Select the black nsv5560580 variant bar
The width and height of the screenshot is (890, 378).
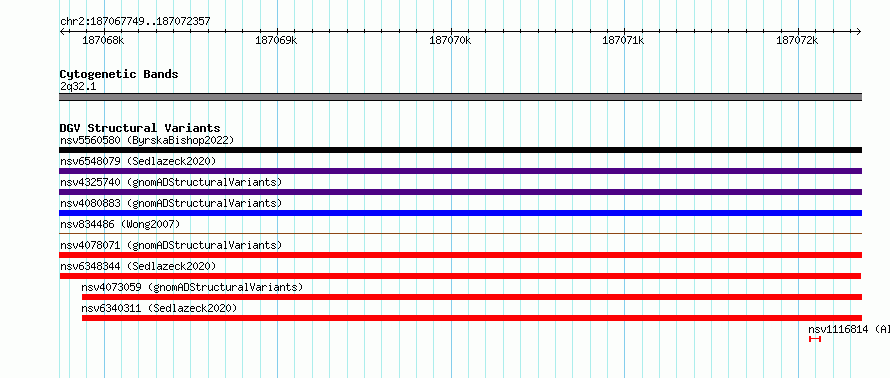460,150
